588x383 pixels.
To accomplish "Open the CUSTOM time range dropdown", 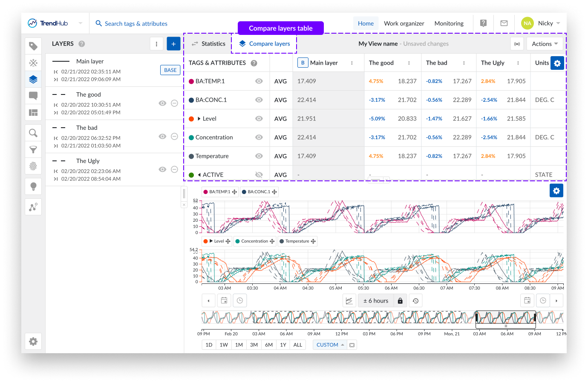I will pos(330,345).
